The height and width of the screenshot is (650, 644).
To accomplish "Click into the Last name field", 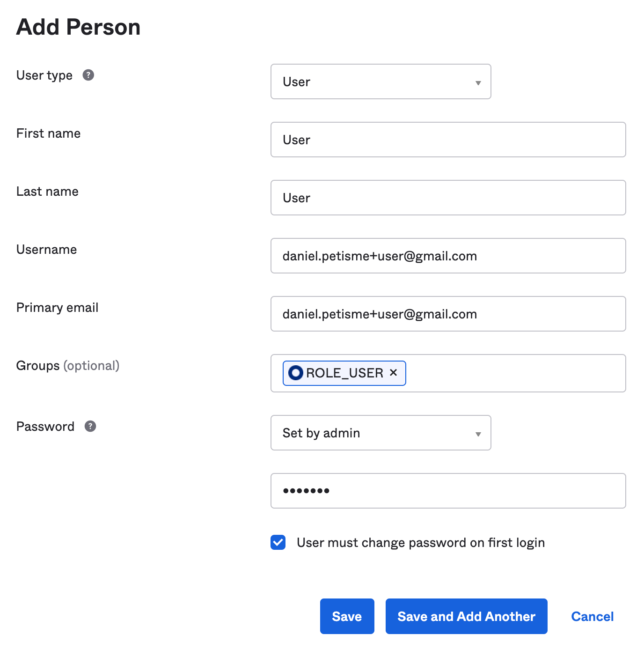I will [x=448, y=198].
